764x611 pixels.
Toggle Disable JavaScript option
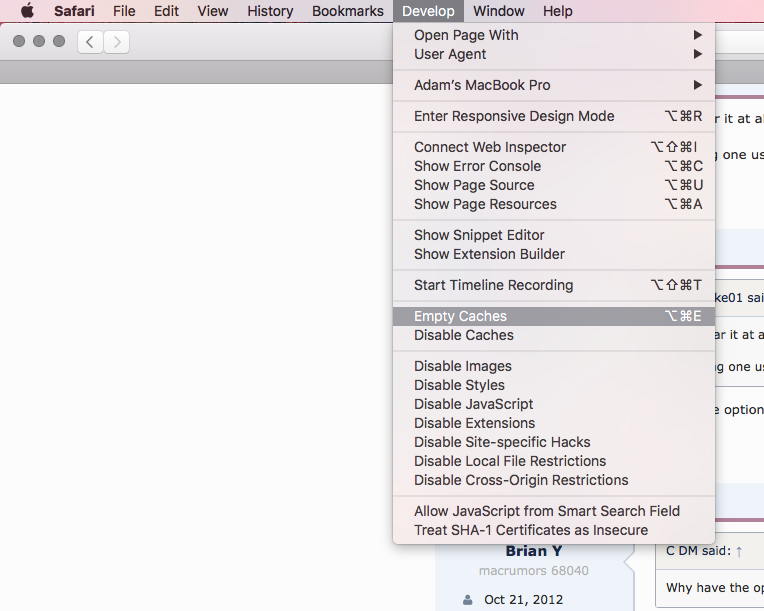tap(554, 404)
